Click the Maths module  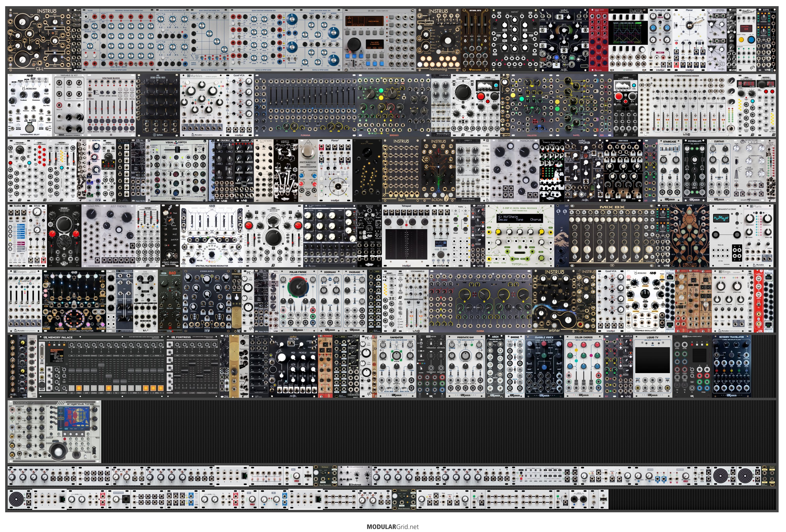(514, 40)
